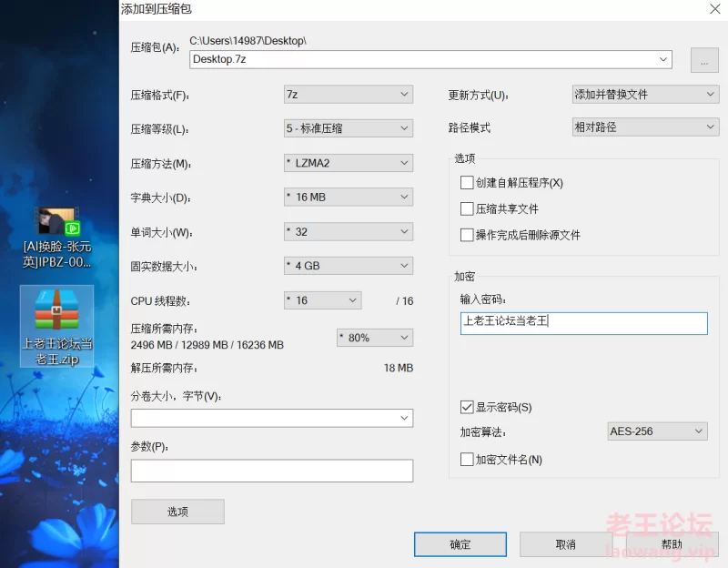Click the 输入密码 password field
The width and height of the screenshot is (728, 568).
coord(583,323)
